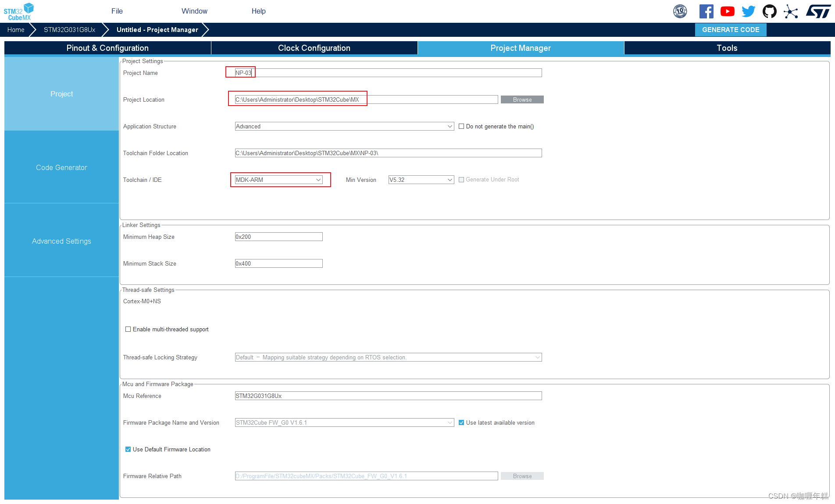
Task: Open the 10th anniversary badge icon
Action: pos(680,11)
